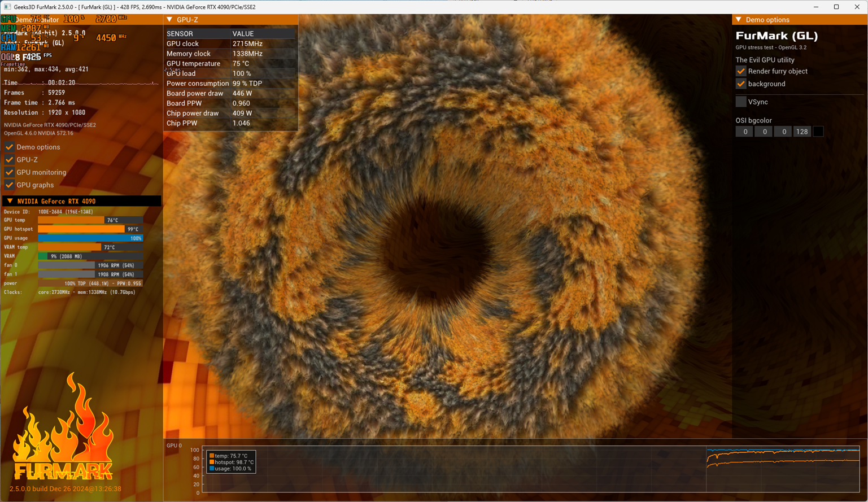868x502 pixels.
Task: Click the Device ID 10DE-2684 line
Action: coord(49,212)
